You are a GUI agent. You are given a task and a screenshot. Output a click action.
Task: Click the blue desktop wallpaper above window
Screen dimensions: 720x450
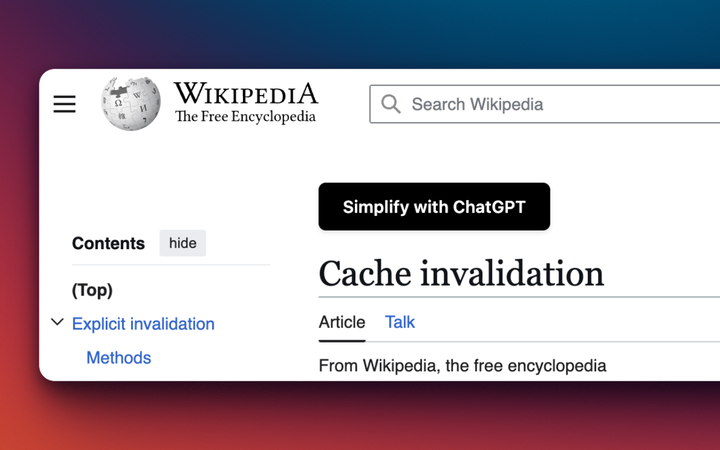coord(400,30)
